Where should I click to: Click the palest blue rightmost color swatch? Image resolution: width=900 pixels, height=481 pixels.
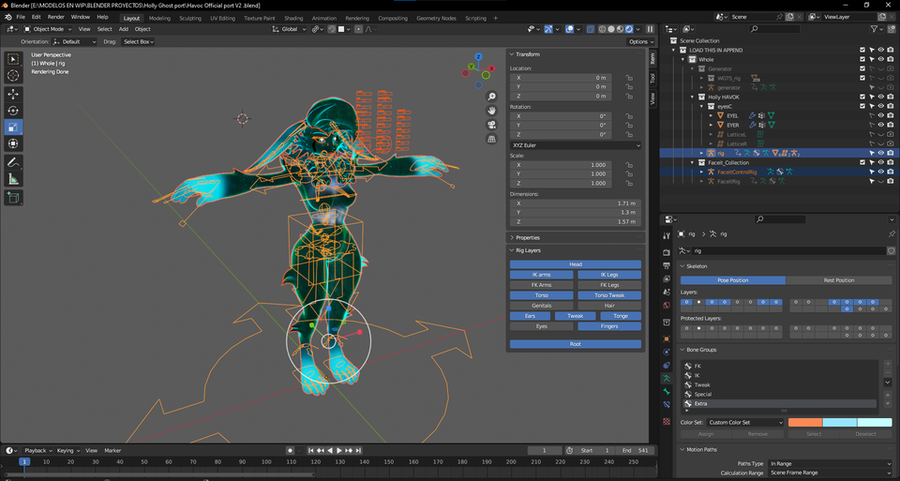pyautogui.click(x=874, y=422)
